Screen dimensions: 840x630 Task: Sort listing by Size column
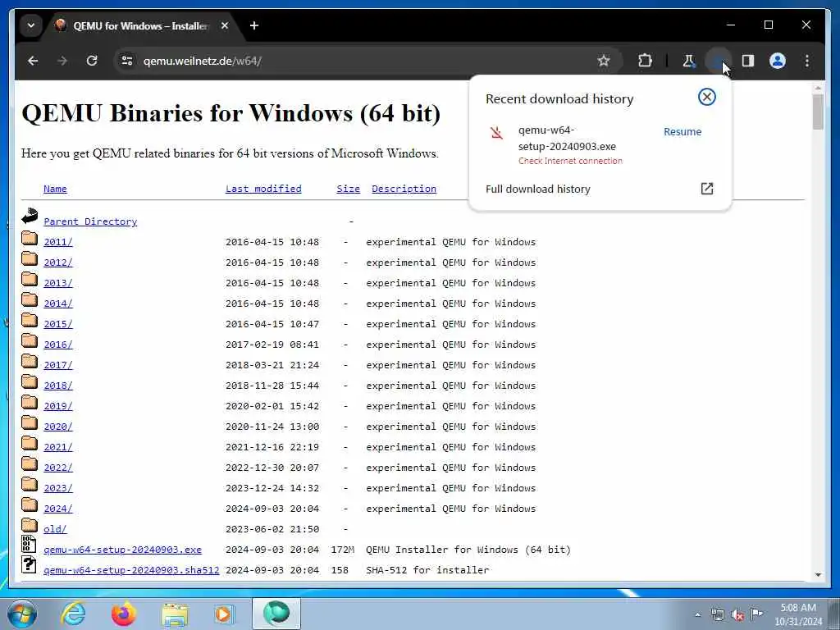click(x=348, y=189)
